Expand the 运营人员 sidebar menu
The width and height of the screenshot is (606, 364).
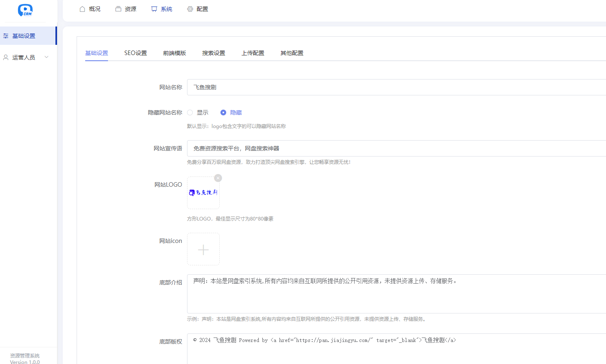[x=46, y=57]
